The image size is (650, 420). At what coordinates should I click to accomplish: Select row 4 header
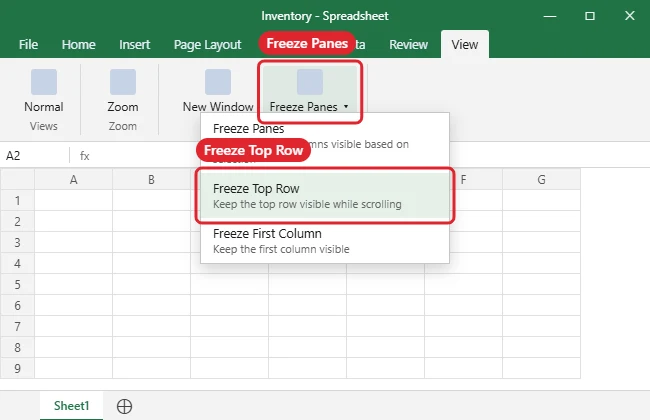click(17, 264)
